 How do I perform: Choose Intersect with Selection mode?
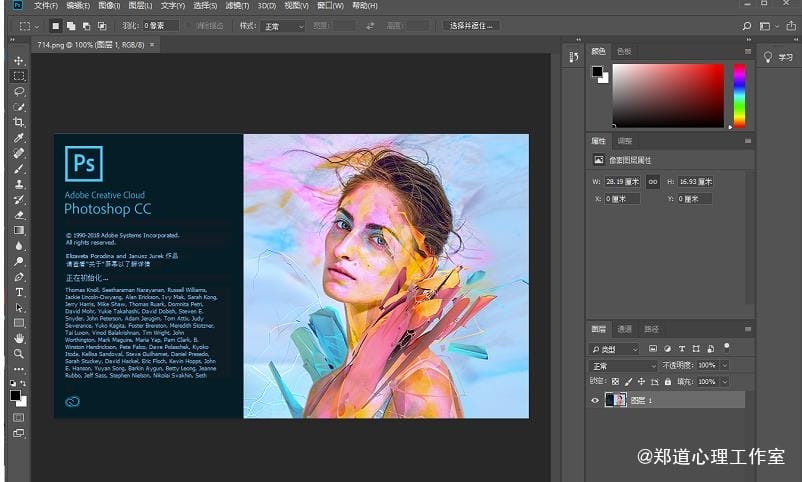click(x=102, y=26)
